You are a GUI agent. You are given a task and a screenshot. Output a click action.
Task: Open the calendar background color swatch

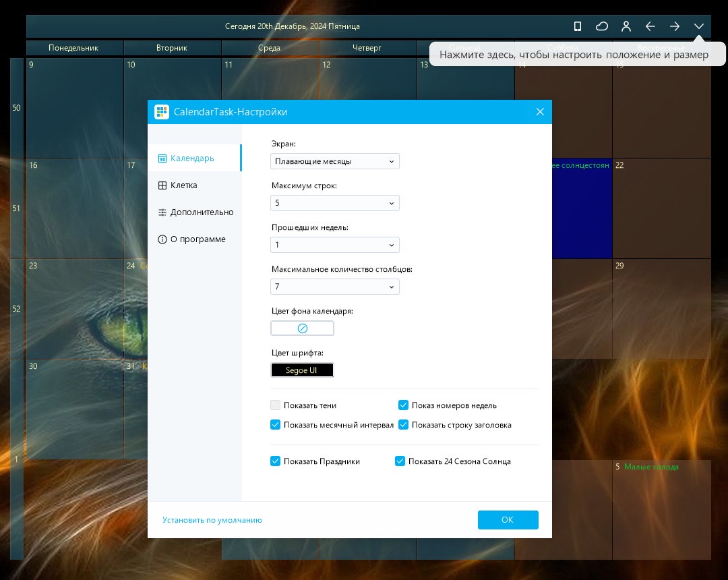[x=302, y=328]
